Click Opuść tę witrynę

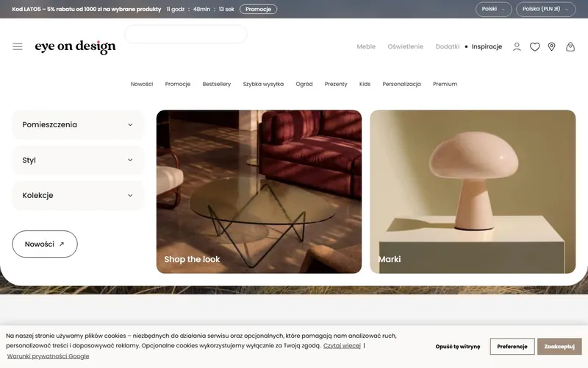[457, 346]
